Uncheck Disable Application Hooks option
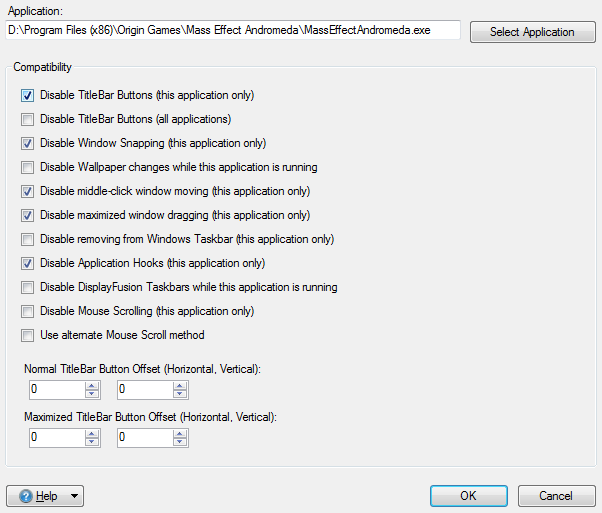Viewport: 602px width, 513px height. 27,264
